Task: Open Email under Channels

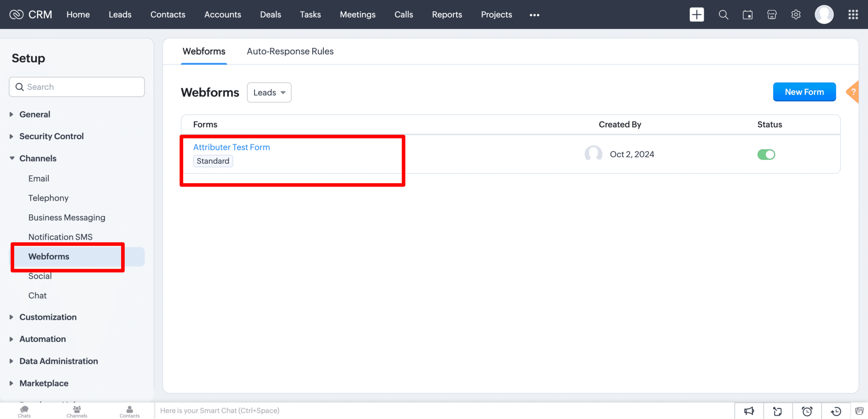Action: pyautogui.click(x=39, y=179)
